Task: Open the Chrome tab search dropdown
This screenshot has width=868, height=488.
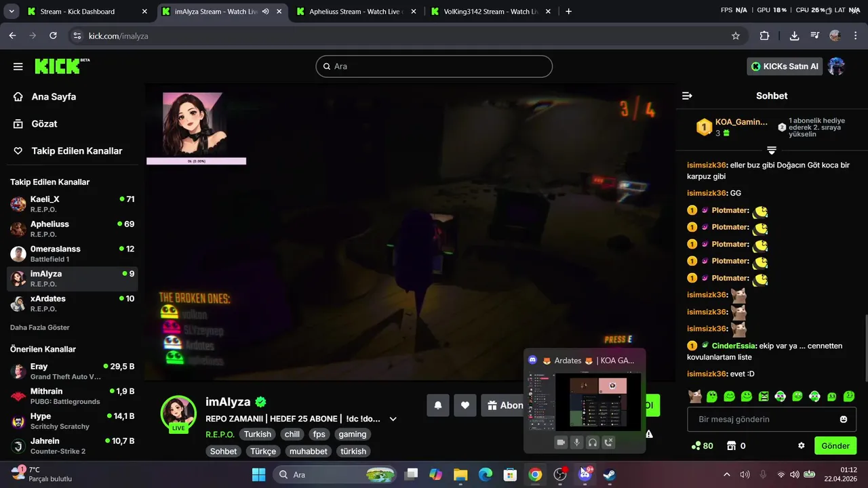Action: tap(12, 12)
